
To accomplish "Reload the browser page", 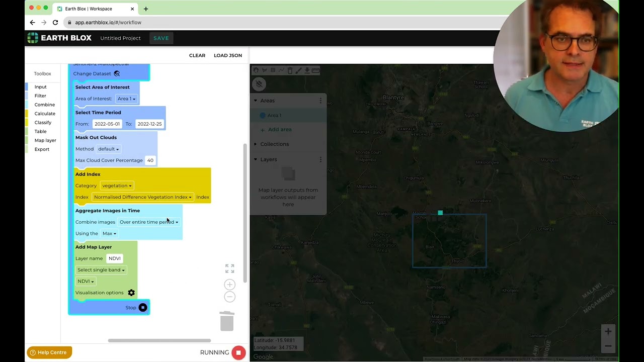I will pos(55,23).
